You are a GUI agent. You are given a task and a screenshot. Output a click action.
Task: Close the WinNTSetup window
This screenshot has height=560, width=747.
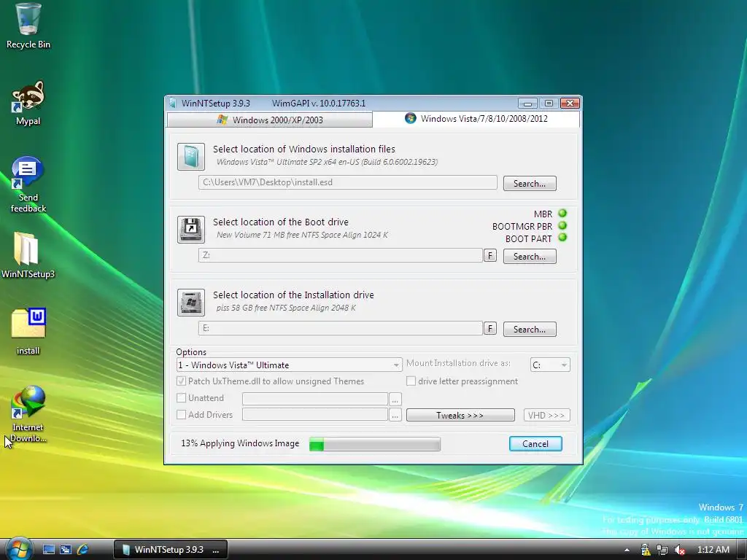pyautogui.click(x=570, y=104)
